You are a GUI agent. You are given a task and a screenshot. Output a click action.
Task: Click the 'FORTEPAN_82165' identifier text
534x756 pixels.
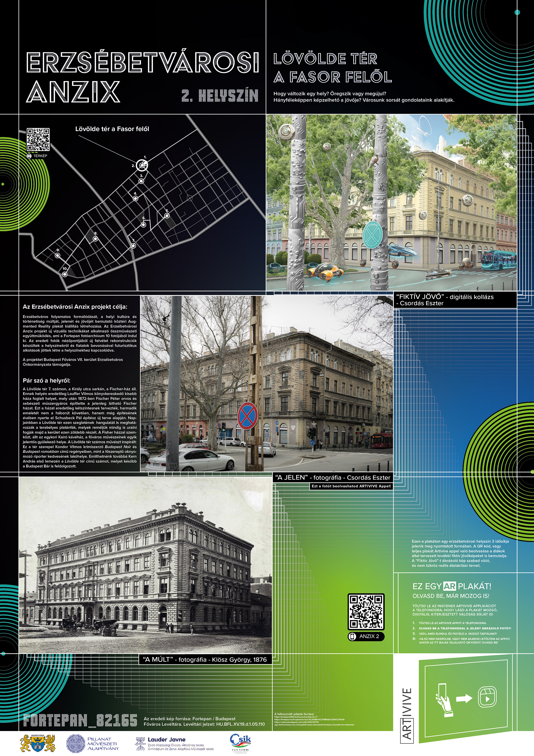tap(80, 720)
